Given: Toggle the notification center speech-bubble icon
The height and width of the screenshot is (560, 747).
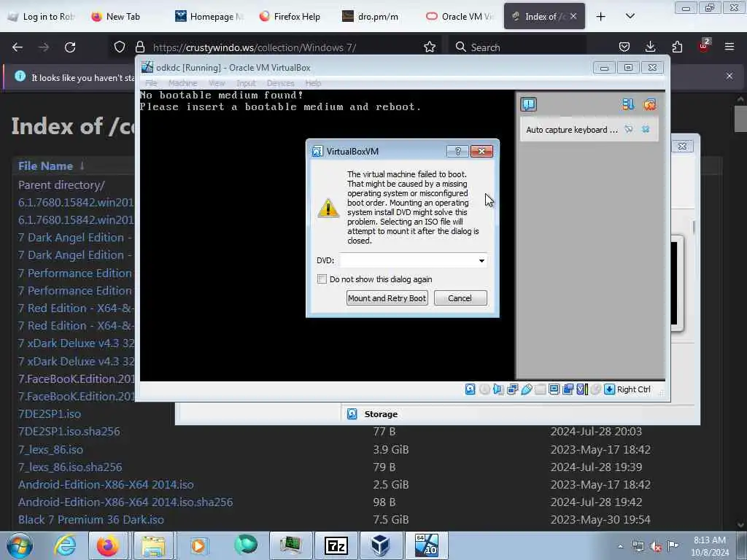Looking at the screenshot, I should [528, 104].
